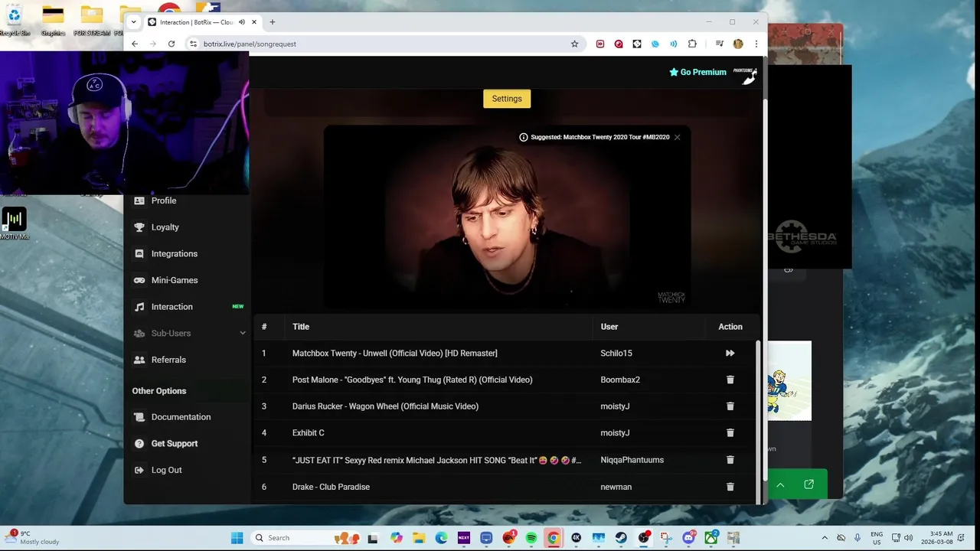
Task: Select the Matchbox Twenty Unwell song title
Action: (395, 353)
